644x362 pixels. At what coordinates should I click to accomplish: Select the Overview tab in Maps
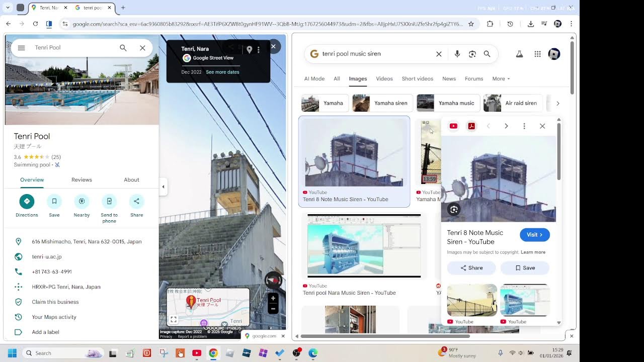[x=32, y=179]
